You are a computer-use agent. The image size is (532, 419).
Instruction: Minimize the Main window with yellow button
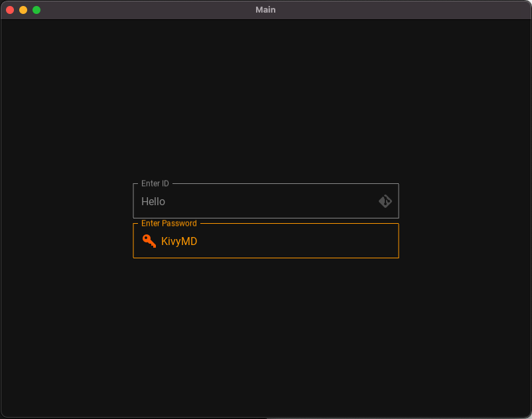coord(23,10)
